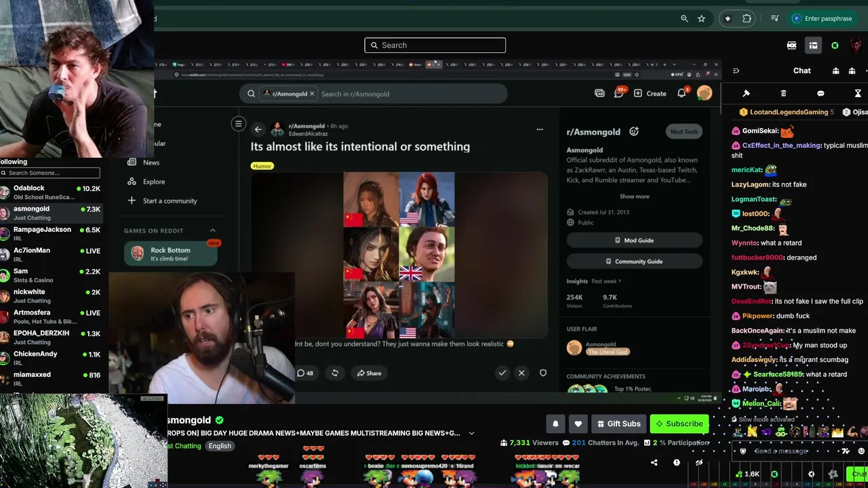Open Explore in Reddit sidebar

click(146, 182)
